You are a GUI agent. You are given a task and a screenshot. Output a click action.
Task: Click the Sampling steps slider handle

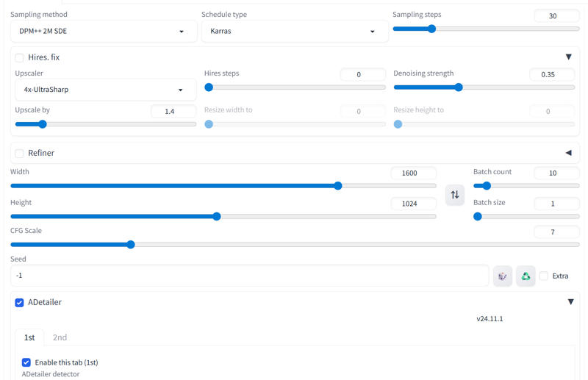coord(431,29)
